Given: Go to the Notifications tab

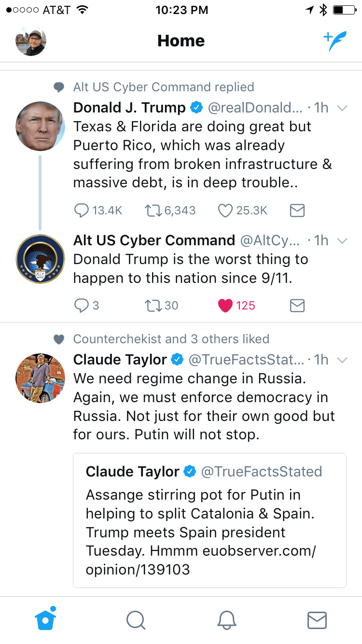Looking at the screenshot, I should (226, 620).
